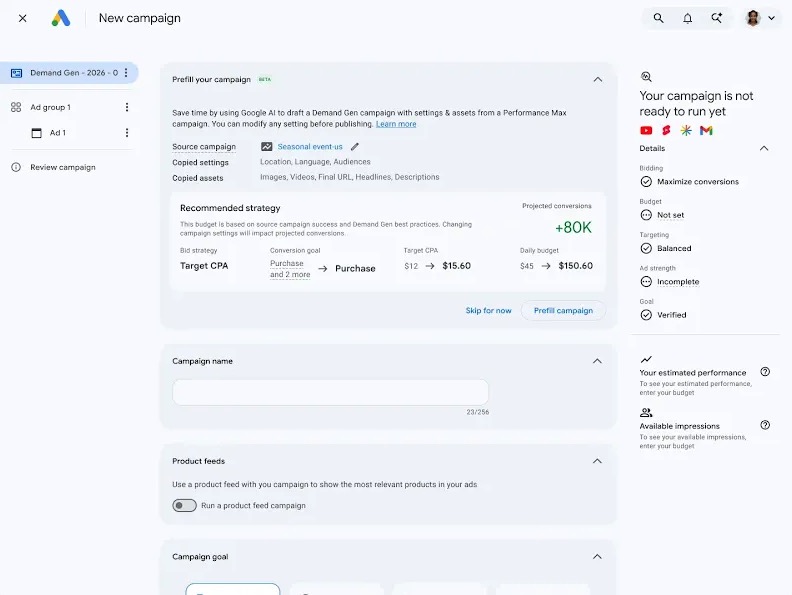Screen dimensions: 792x595
Task: Click the Prefill campaign button
Action: tap(563, 311)
